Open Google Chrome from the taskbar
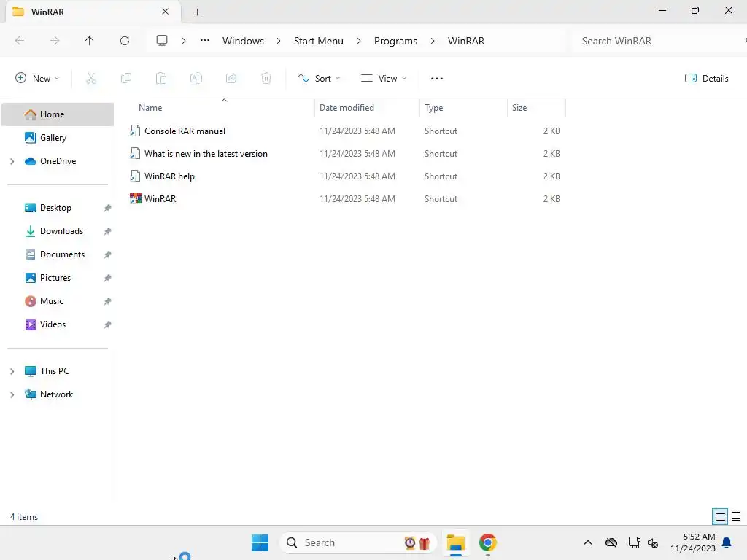 pyautogui.click(x=488, y=542)
